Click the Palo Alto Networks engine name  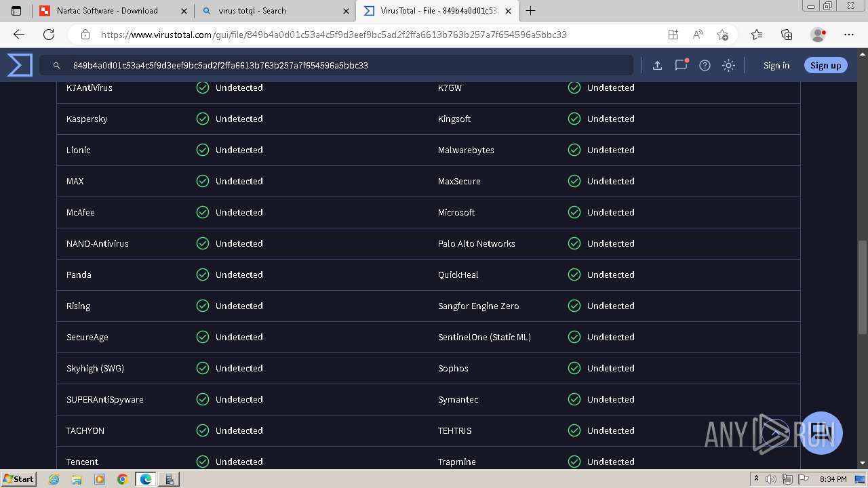click(477, 243)
